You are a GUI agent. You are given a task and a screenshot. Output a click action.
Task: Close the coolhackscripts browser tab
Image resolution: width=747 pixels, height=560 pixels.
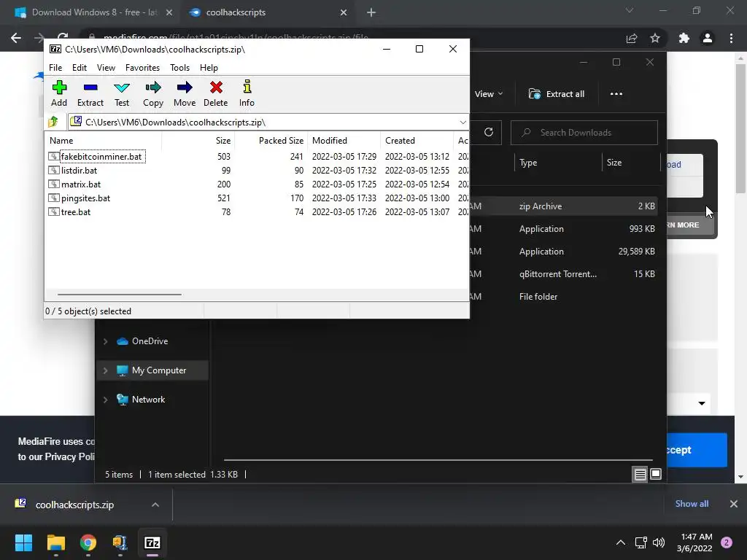pyautogui.click(x=344, y=13)
